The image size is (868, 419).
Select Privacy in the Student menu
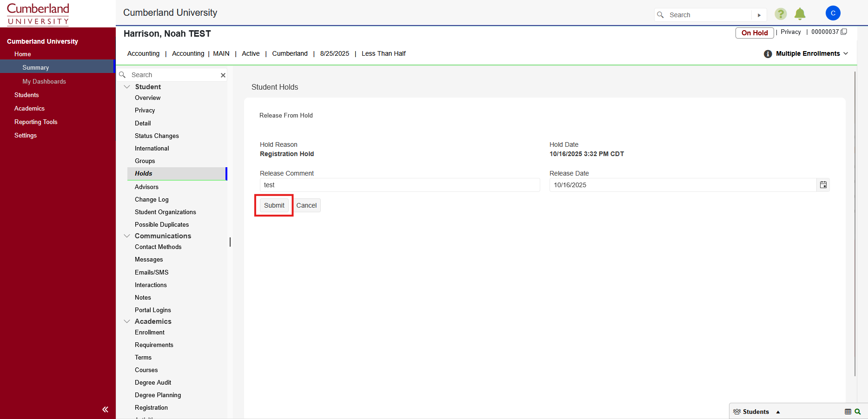(x=145, y=110)
